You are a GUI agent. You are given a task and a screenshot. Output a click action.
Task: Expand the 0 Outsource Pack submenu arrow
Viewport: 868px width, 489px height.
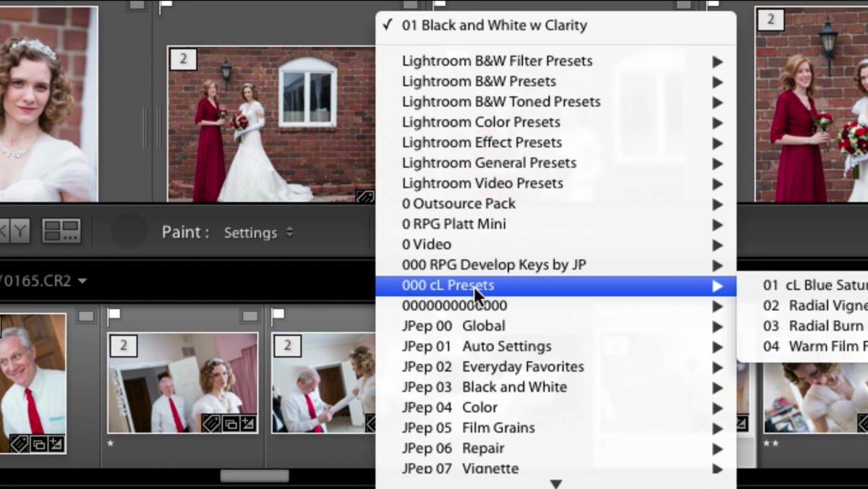[x=717, y=204]
